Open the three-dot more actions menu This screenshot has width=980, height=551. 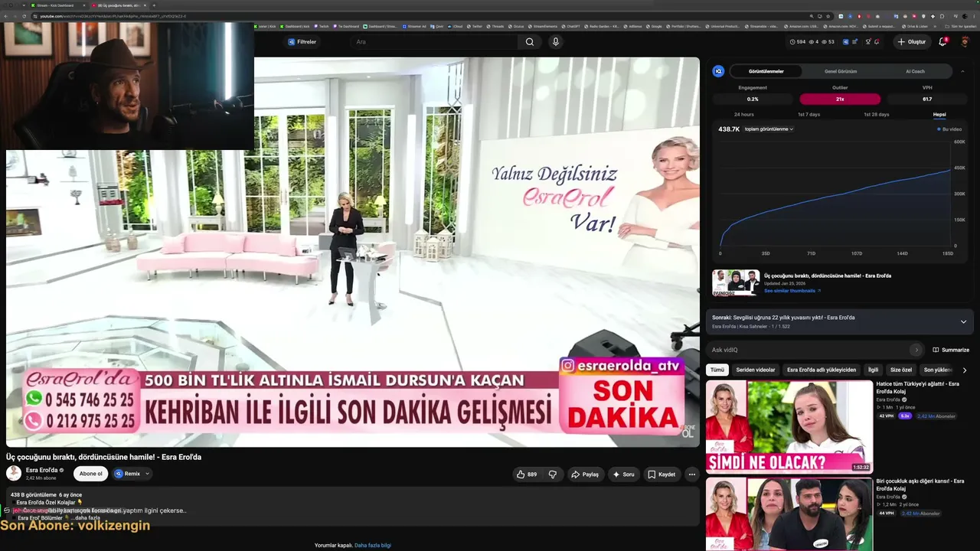[x=691, y=474]
